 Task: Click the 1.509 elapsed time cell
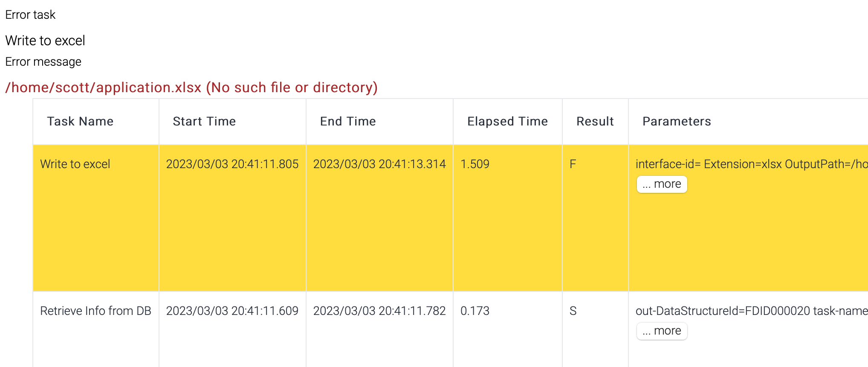tap(475, 164)
